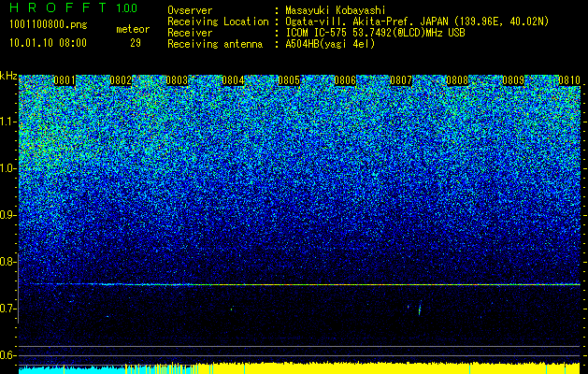The height and width of the screenshot is (374, 588).
Task: Click the 0.7 frequency axis label
Action: (7, 309)
